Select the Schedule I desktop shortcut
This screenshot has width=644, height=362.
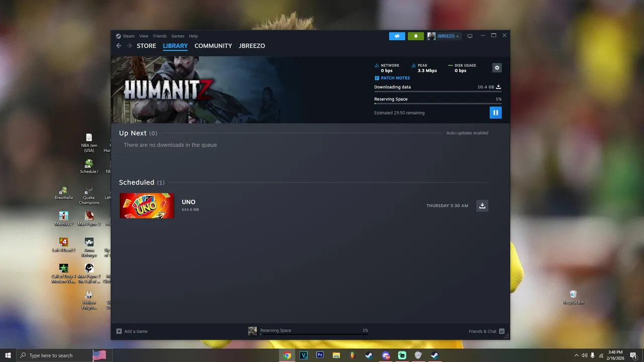click(x=89, y=167)
